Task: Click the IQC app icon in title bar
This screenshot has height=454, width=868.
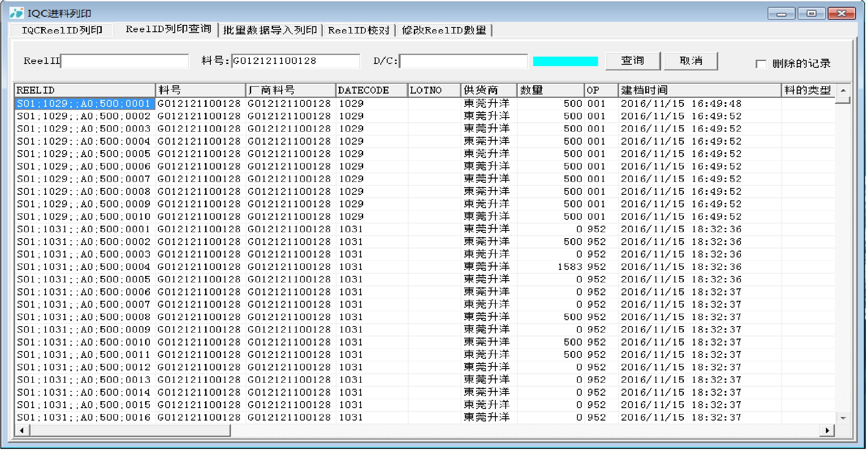Action: click(x=16, y=13)
